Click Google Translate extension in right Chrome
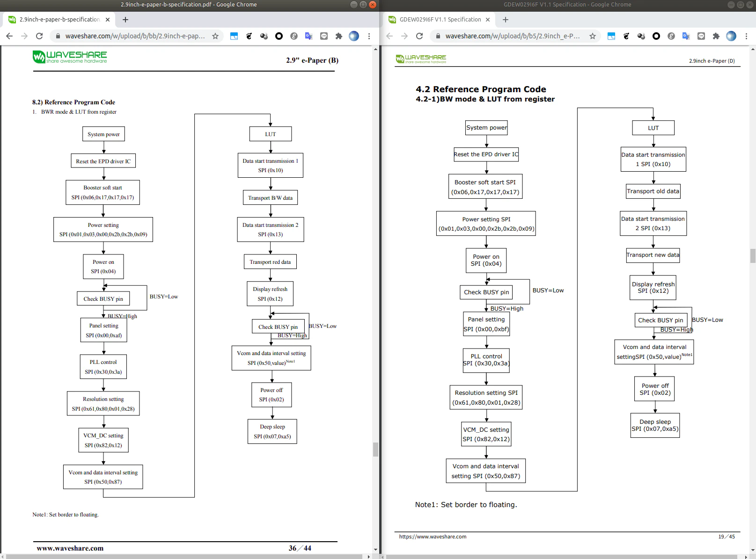Image resolution: width=756 pixels, height=559 pixels. coord(686,36)
